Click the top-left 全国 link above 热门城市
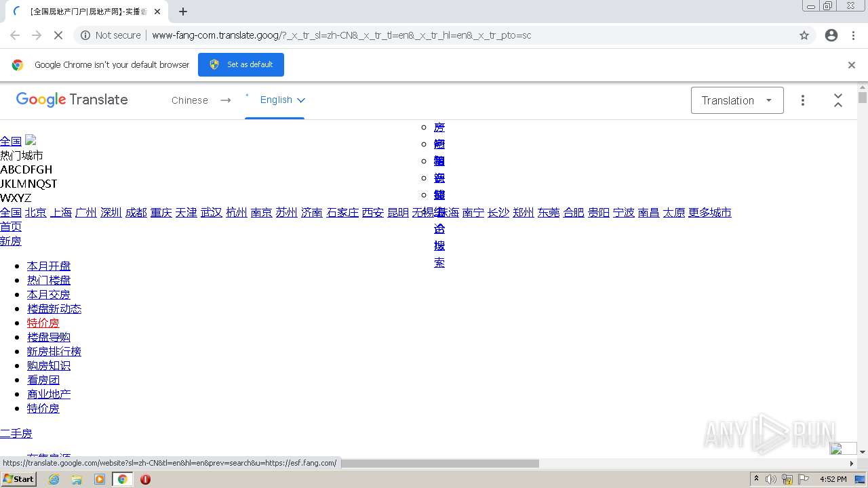 coord(11,141)
